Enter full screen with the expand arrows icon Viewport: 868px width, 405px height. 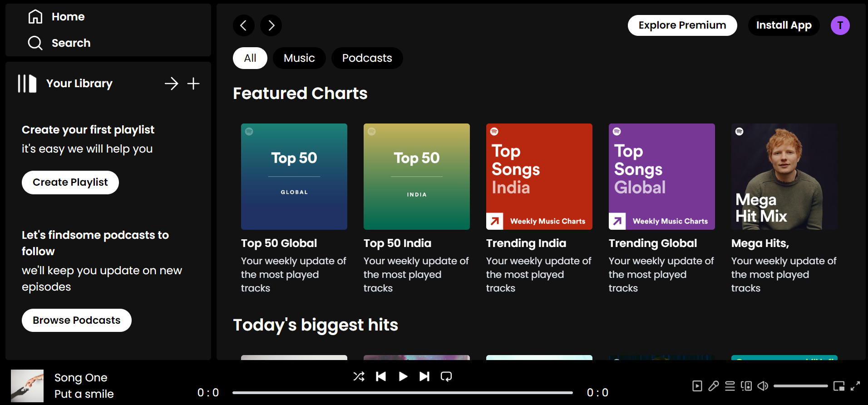click(x=855, y=386)
